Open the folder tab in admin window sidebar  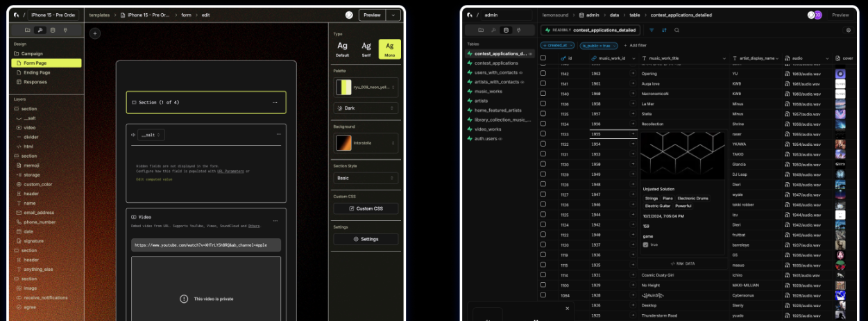(481, 30)
